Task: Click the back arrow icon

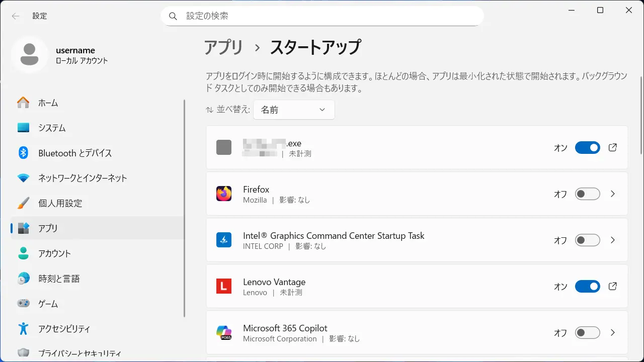Action: (x=16, y=16)
